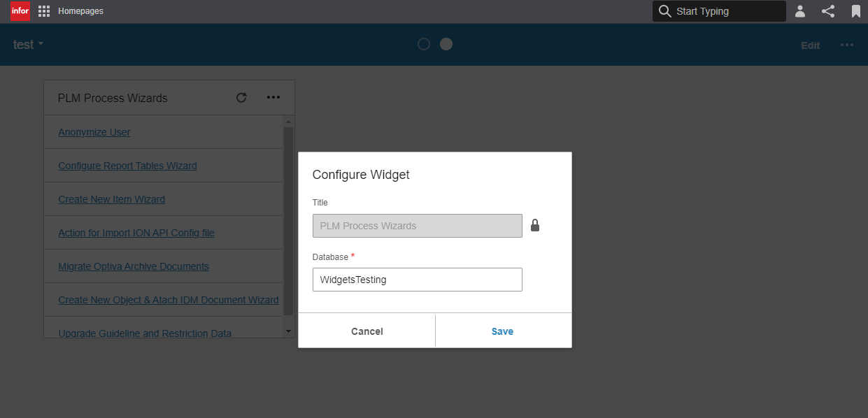This screenshot has width=868, height=418.
Task: Select Edit in the top bar
Action: [810, 45]
